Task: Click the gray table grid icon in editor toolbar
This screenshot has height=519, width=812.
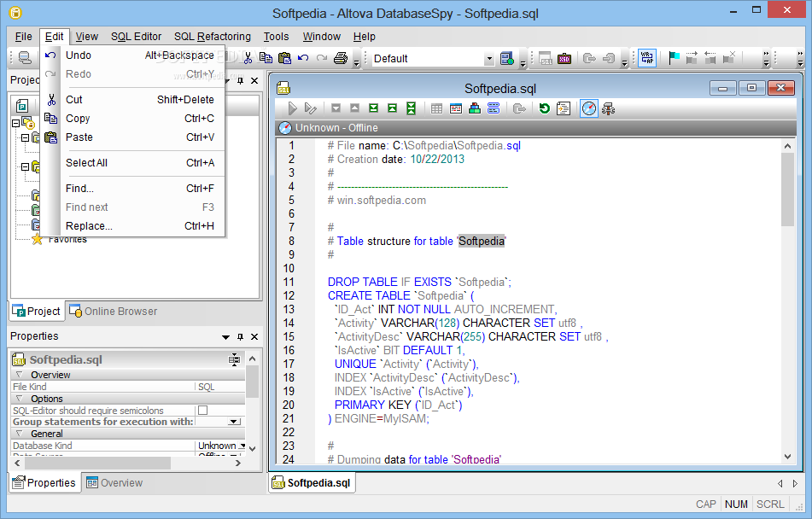Action: point(436,108)
